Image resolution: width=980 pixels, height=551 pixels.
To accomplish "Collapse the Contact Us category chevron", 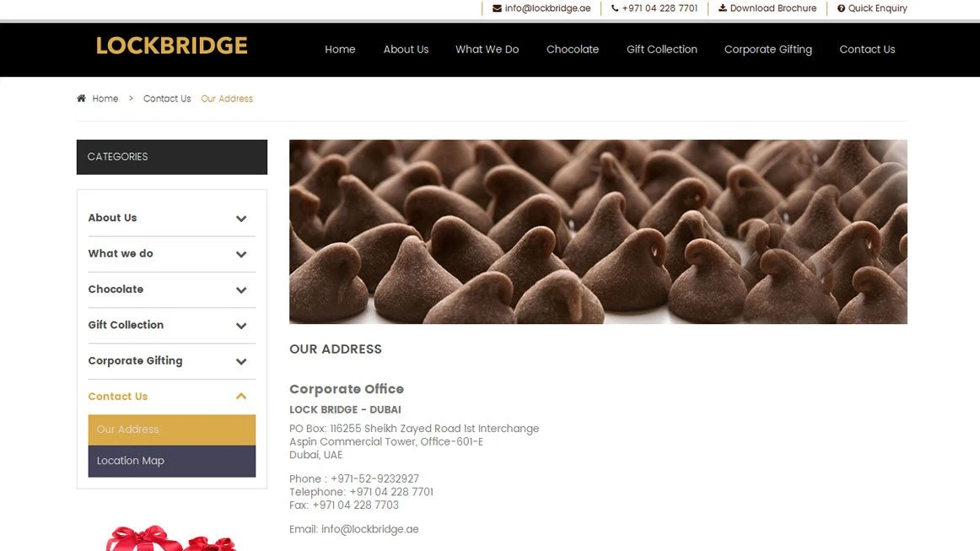I will point(241,396).
